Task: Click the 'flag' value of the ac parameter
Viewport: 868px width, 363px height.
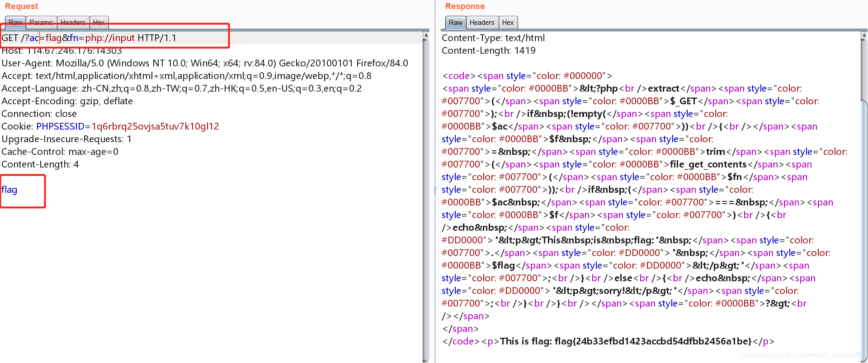Action: tap(53, 38)
